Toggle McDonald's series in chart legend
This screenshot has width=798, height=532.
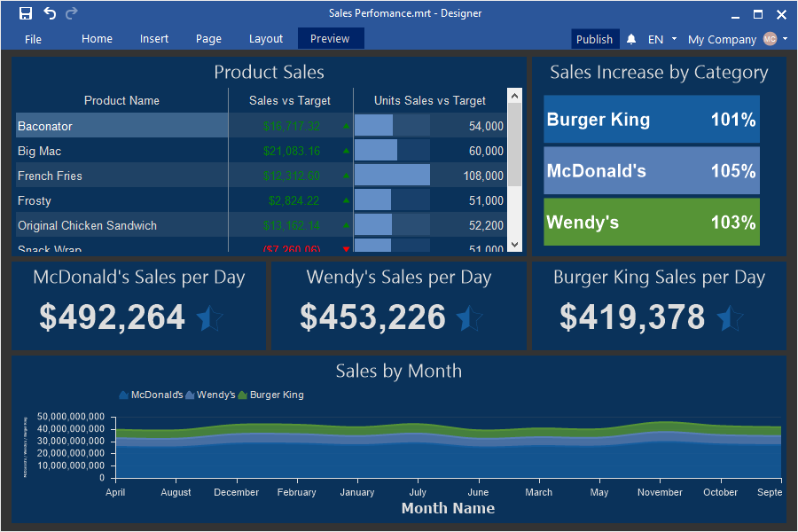pos(151,395)
